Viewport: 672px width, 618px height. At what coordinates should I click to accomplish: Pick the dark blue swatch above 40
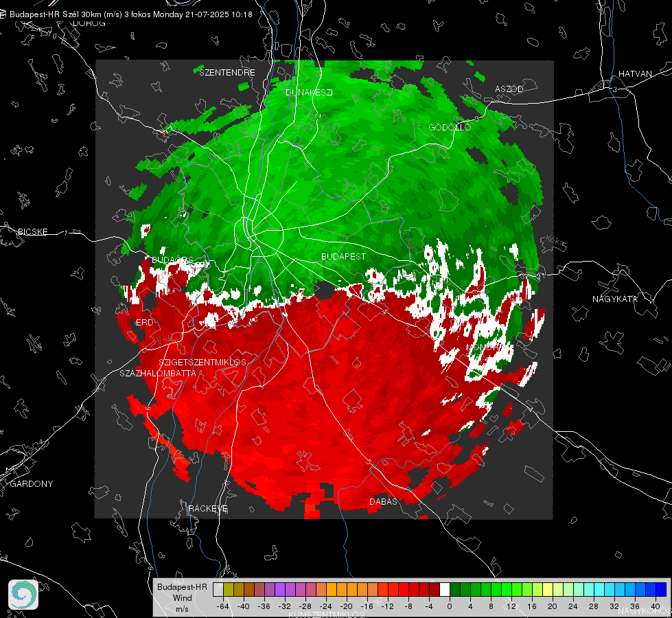tap(661, 589)
